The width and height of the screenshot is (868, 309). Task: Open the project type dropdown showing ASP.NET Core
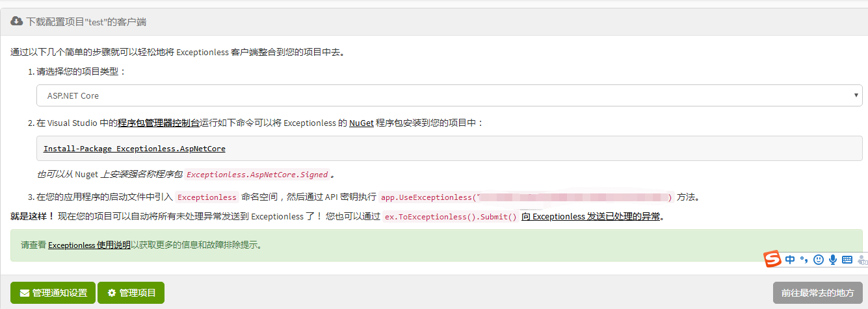click(449, 95)
